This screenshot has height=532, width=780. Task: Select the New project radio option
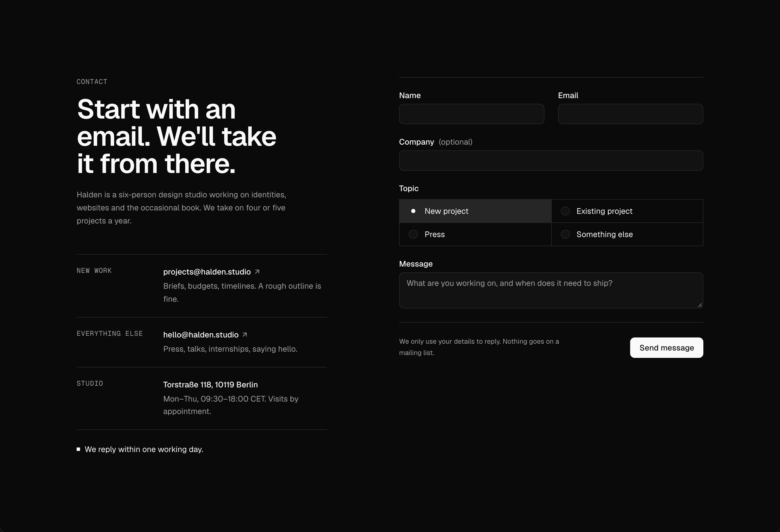[x=475, y=211]
